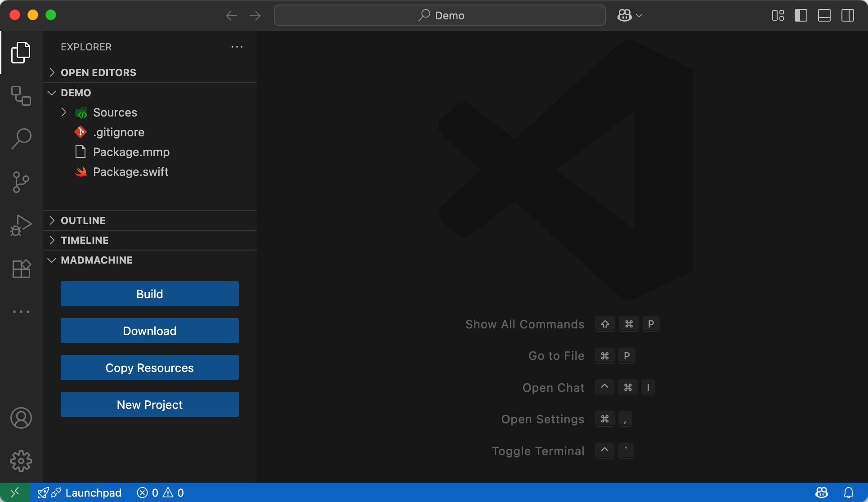The width and height of the screenshot is (868, 502).
Task: Open Explorer views and more actions
Action: click(x=237, y=47)
